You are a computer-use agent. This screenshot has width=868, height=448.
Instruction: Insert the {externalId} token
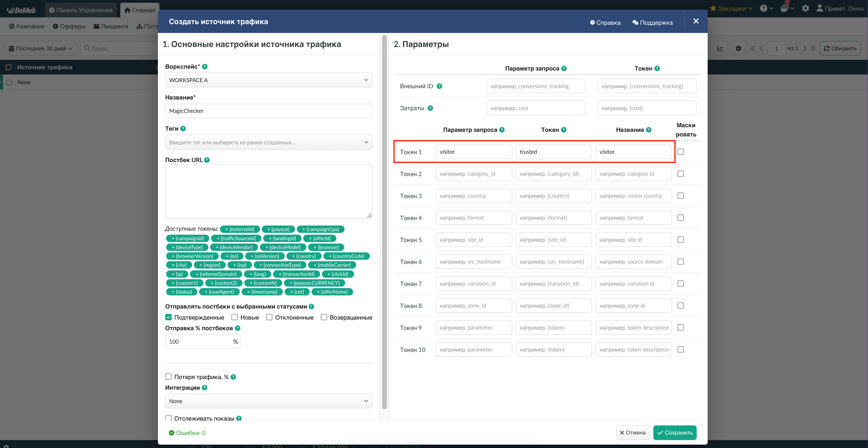[239, 229]
